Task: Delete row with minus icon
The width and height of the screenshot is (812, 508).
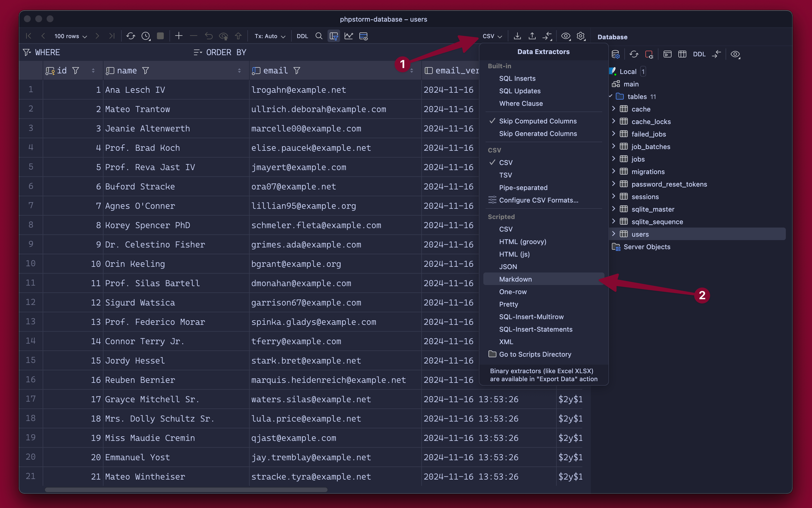Action: point(193,36)
